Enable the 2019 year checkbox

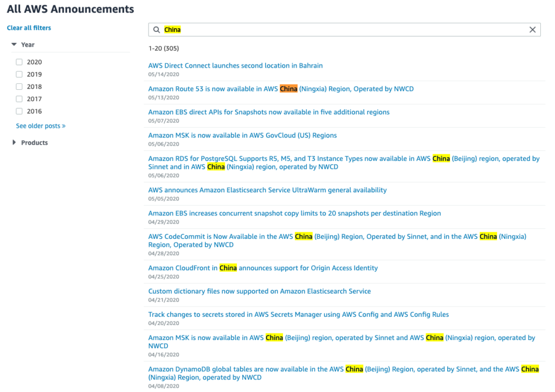point(20,74)
